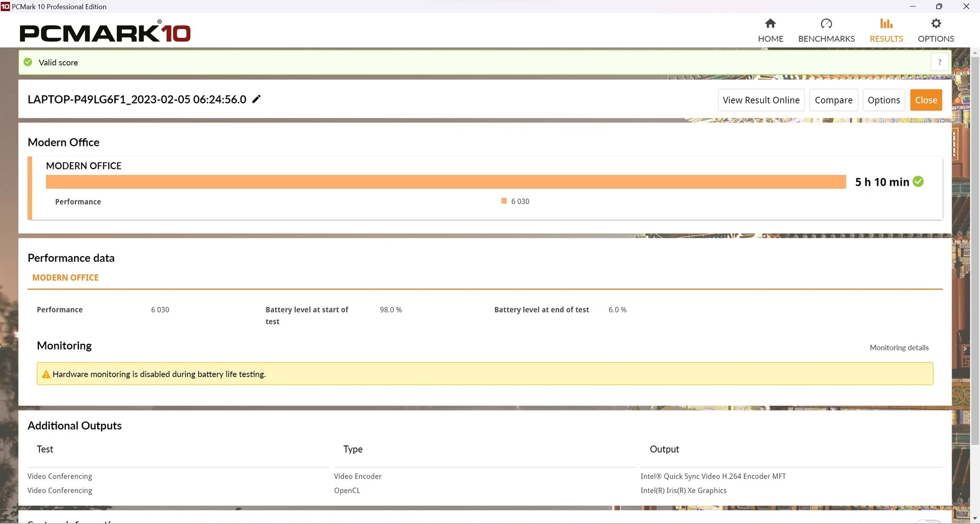
Task: Minimize the PCMark 10 window
Action: click(913, 6)
